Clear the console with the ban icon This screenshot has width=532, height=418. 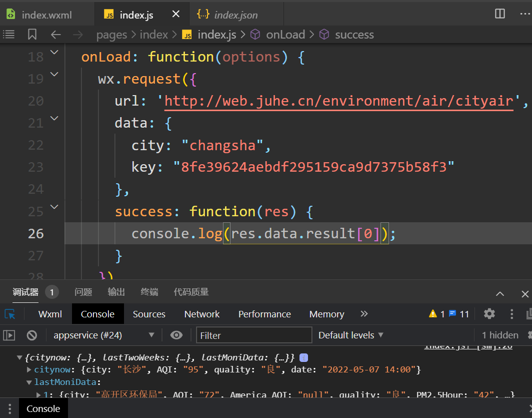32,335
